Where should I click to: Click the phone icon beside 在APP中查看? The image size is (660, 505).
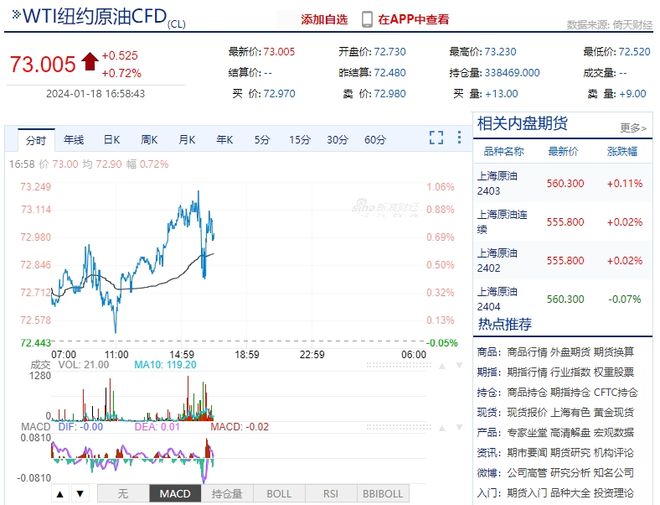(367, 19)
